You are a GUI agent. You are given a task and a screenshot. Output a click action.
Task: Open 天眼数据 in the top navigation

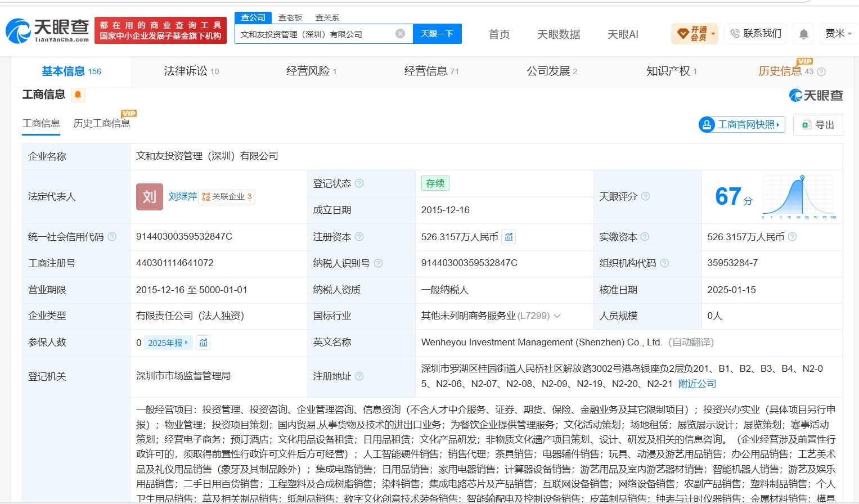(x=559, y=34)
